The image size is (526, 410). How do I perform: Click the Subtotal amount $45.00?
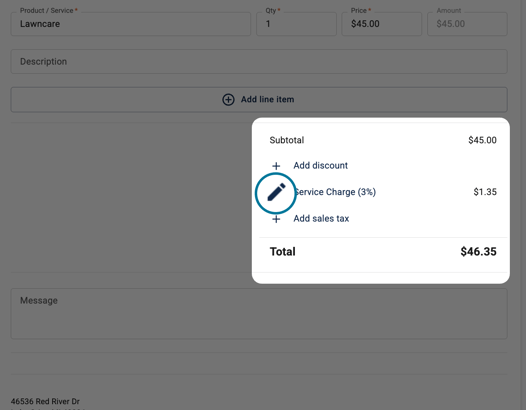tap(482, 140)
